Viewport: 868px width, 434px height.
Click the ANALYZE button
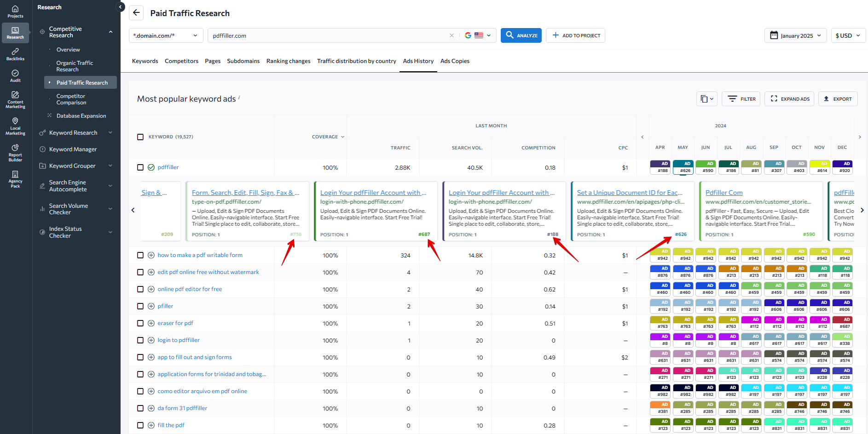click(x=521, y=35)
